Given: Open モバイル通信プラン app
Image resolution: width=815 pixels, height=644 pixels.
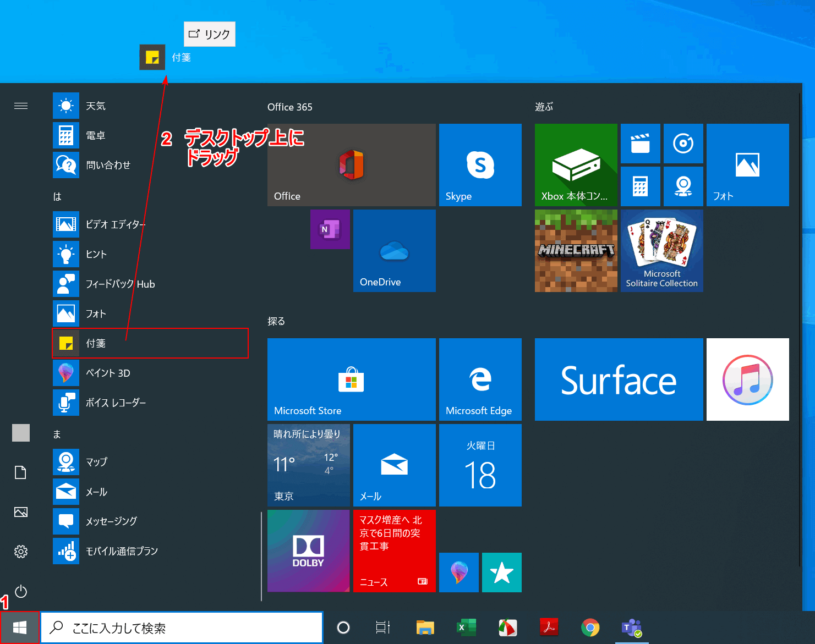Looking at the screenshot, I should pos(150,551).
